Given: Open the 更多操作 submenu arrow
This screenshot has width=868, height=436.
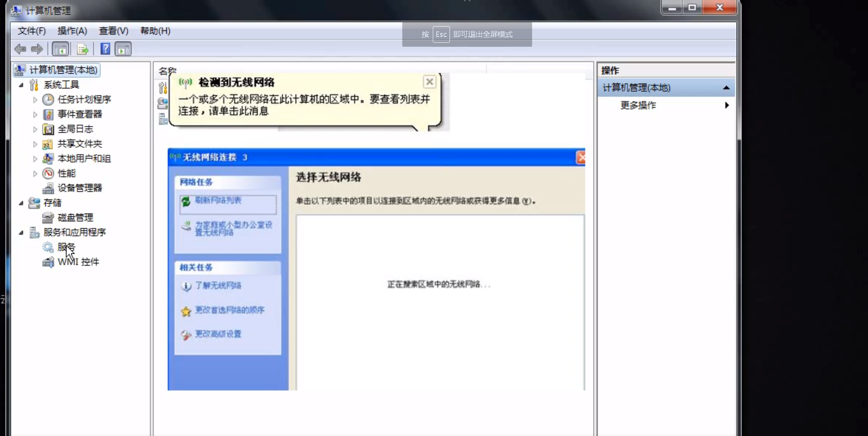Looking at the screenshot, I should pyautogui.click(x=727, y=105).
